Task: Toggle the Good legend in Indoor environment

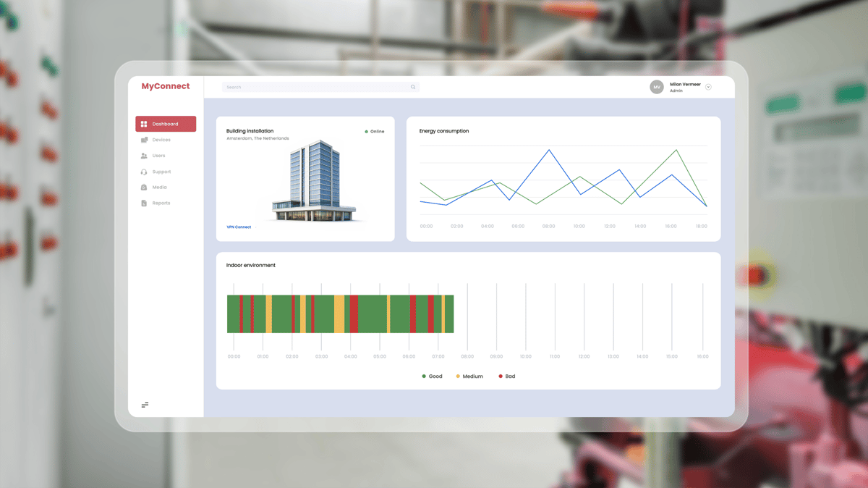Action: pyautogui.click(x=433, y=376)
